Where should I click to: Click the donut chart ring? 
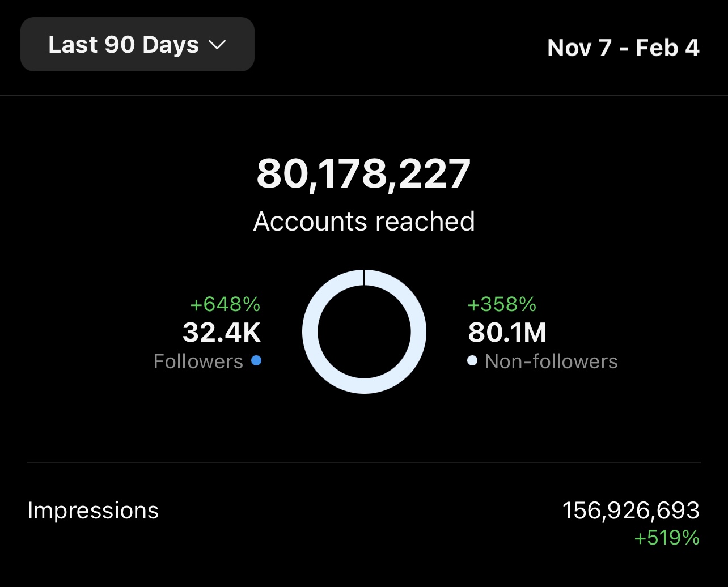click(x=310, y=331)
